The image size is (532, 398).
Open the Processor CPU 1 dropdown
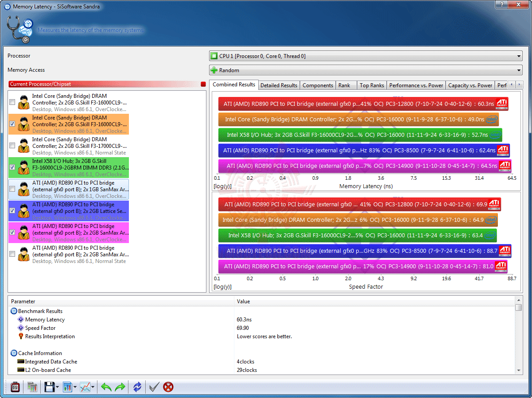coord(366,56)
